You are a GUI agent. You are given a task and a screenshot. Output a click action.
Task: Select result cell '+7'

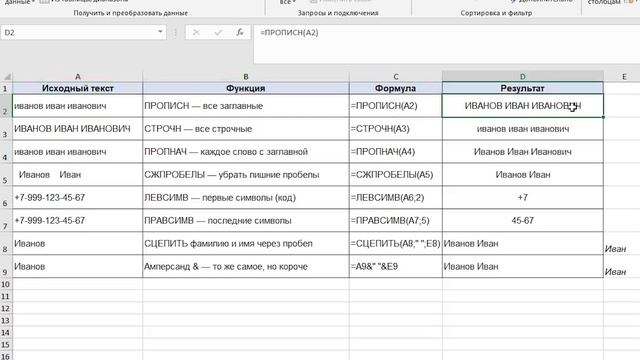tap(522, 198)
